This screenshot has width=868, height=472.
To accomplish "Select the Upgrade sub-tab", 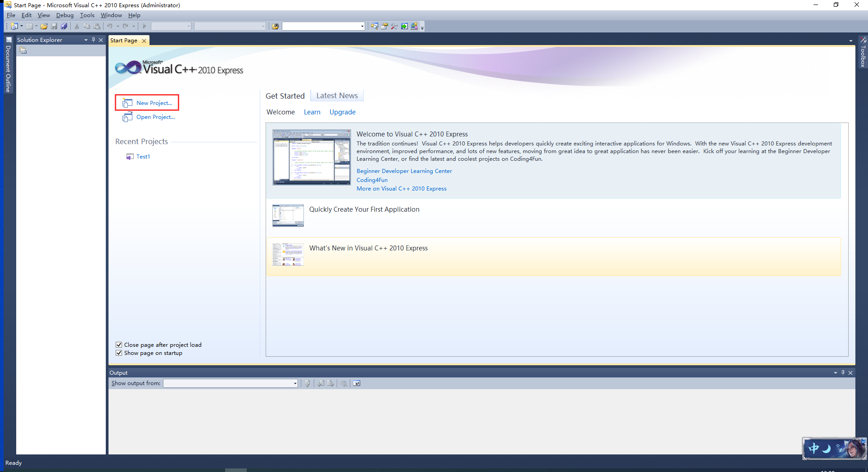I will click(343, 112).
